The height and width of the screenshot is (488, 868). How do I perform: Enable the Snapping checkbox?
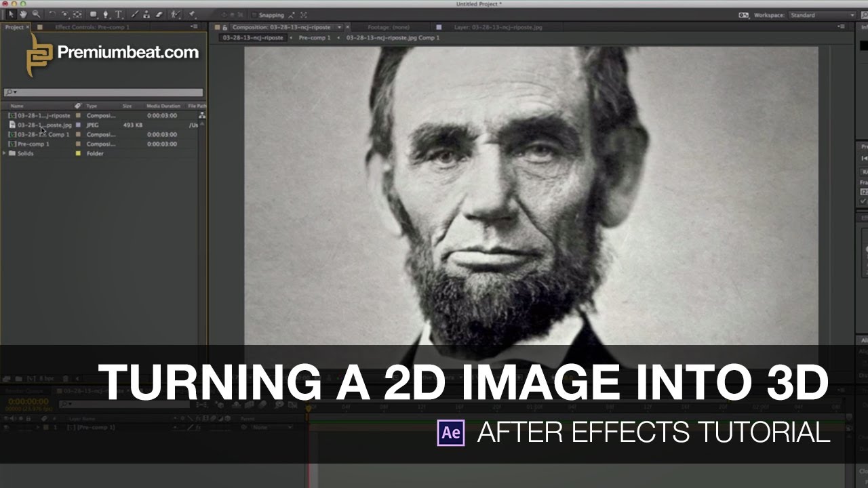click(254, 15)
